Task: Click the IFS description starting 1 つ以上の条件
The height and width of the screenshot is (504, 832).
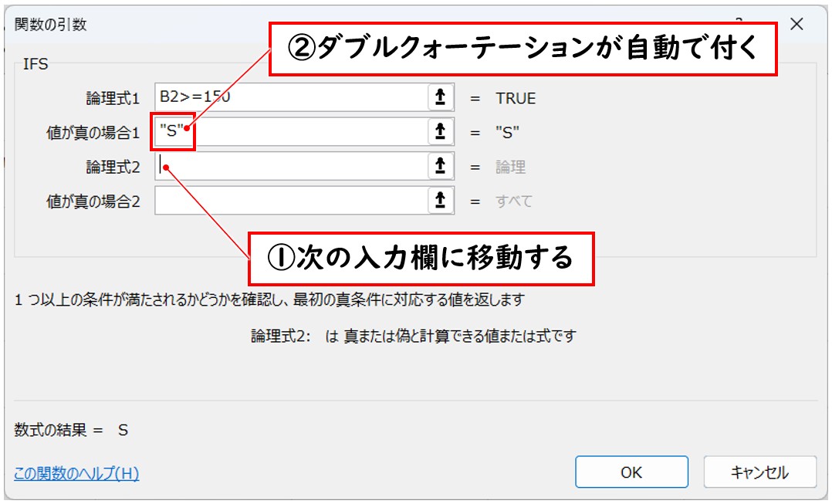Action: tap(269, 299)
